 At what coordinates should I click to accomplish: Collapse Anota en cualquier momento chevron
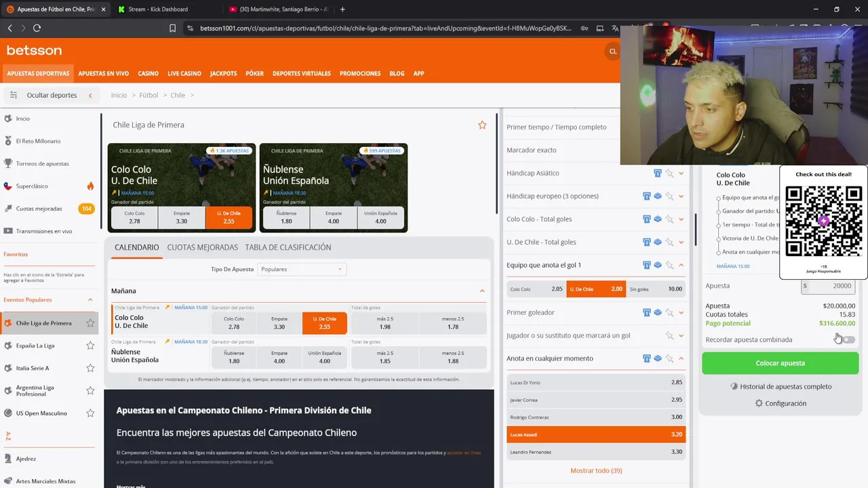(x=682, y=359)
